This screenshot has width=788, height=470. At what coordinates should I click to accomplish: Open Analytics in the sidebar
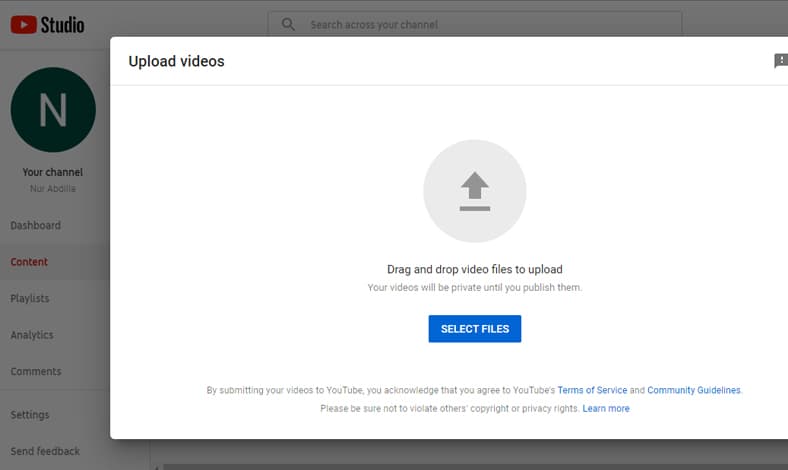(32, 335)
